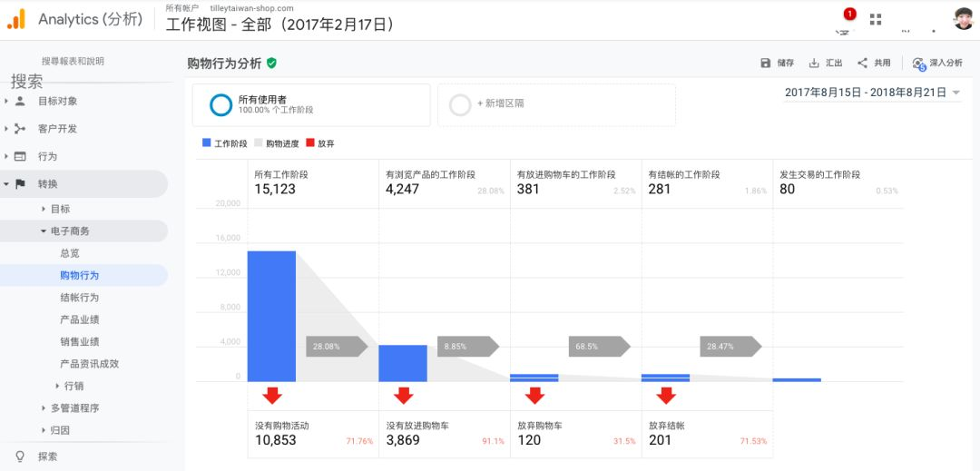Expand the 行为 section arrow

point(6,156)
